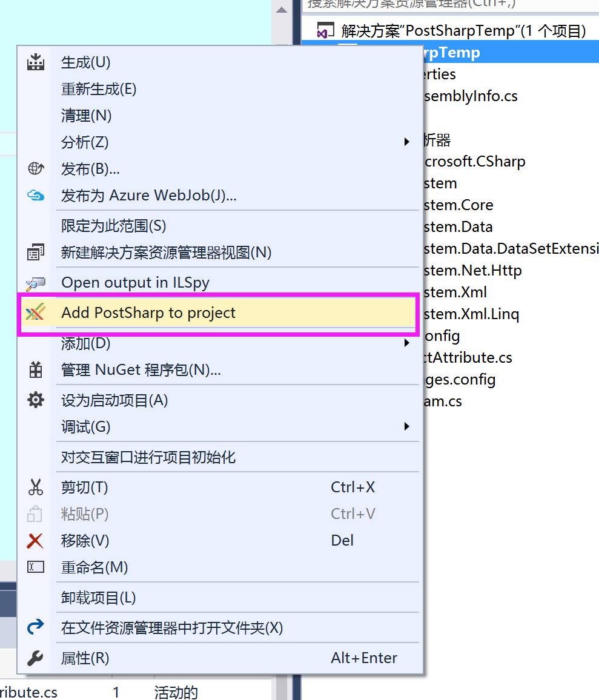Click the Publish (发布) globe icon
Screen dimensions: 599x700
pos(36,168)
